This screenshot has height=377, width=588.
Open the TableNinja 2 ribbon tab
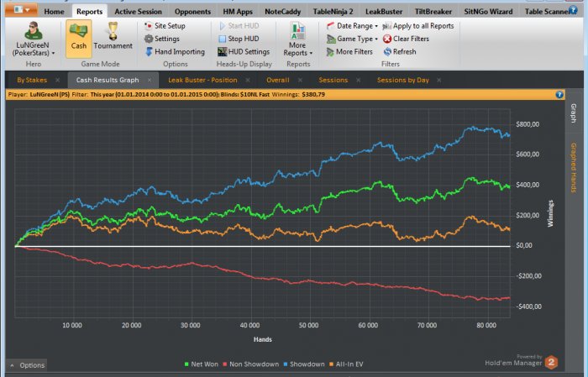pyautogui.click(x=333, y=12)
